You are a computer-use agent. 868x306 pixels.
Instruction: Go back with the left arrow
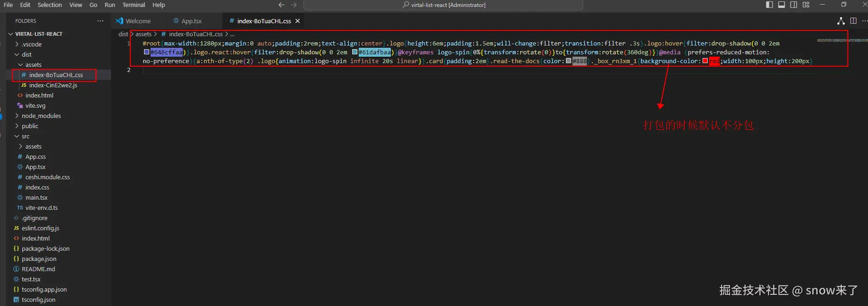(282, 5)
